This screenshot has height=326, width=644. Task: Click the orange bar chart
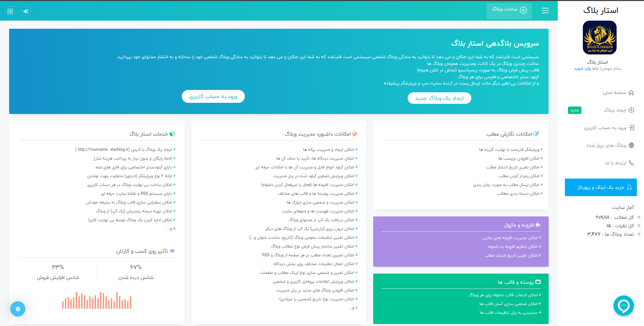(x=97, y=300)
